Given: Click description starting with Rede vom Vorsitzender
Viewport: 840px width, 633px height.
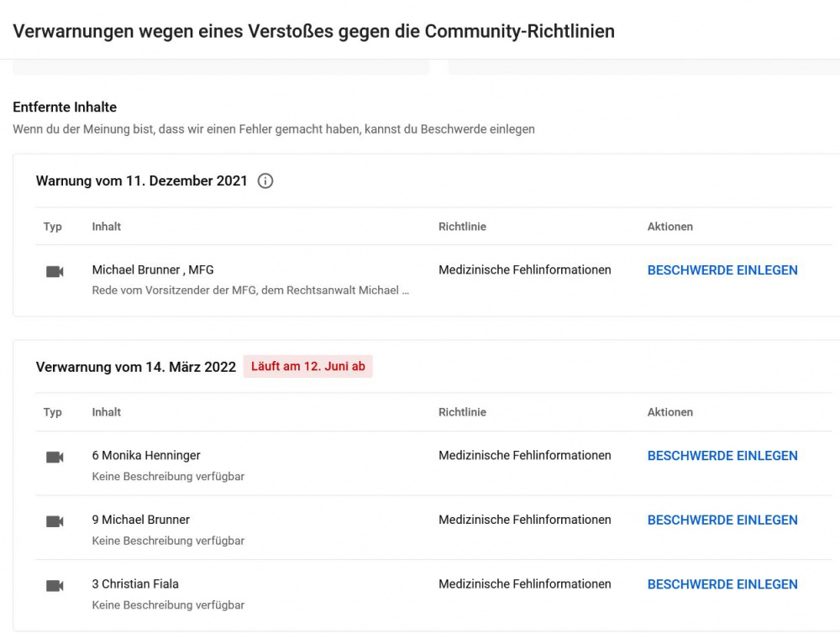Looking at the screenshot, I should click(250, 290).
